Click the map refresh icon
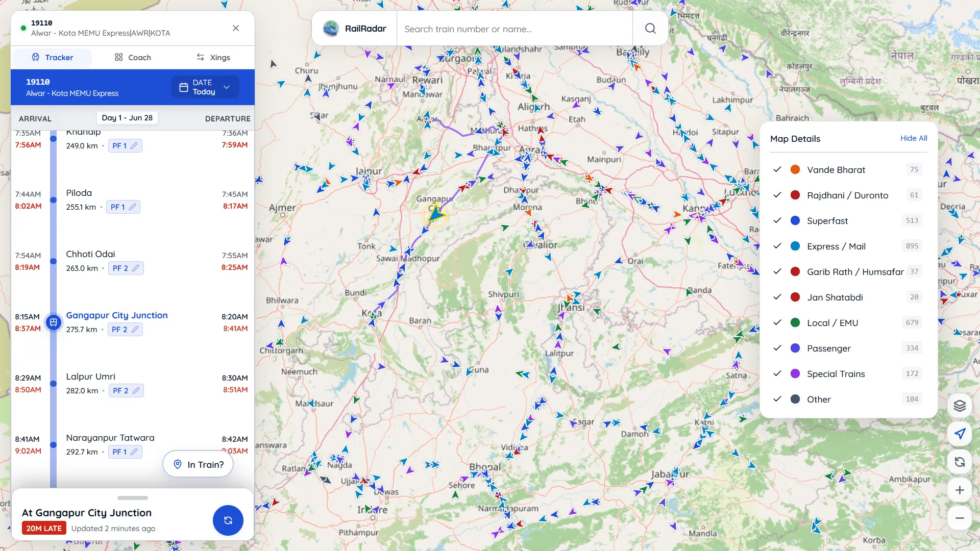The image size is (980, 551). (960, 462)
